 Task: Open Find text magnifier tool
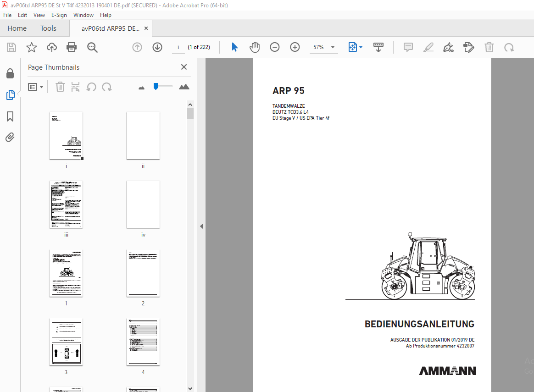(x=92, y=47)
